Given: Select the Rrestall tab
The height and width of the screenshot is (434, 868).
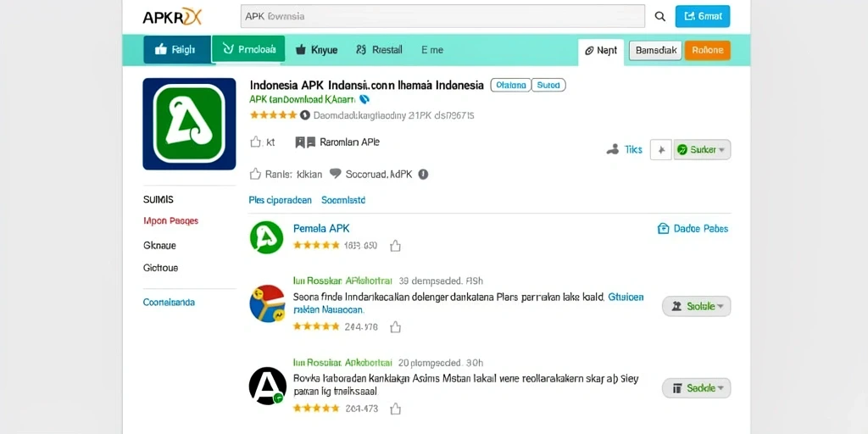Looking at the screenshot, I should (x=380, y=50).
